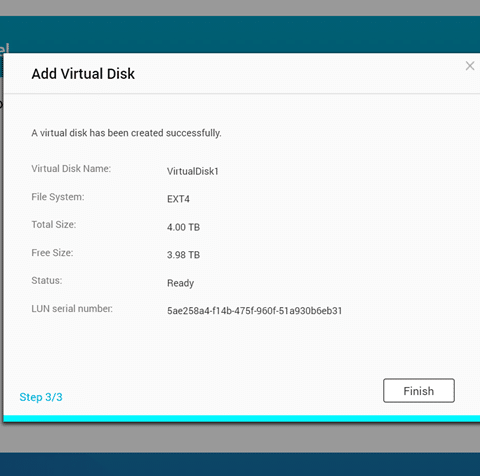This screenshot has width=480, height=476.
Task: Click the Free Size label
Action: [x=52, y=253]
